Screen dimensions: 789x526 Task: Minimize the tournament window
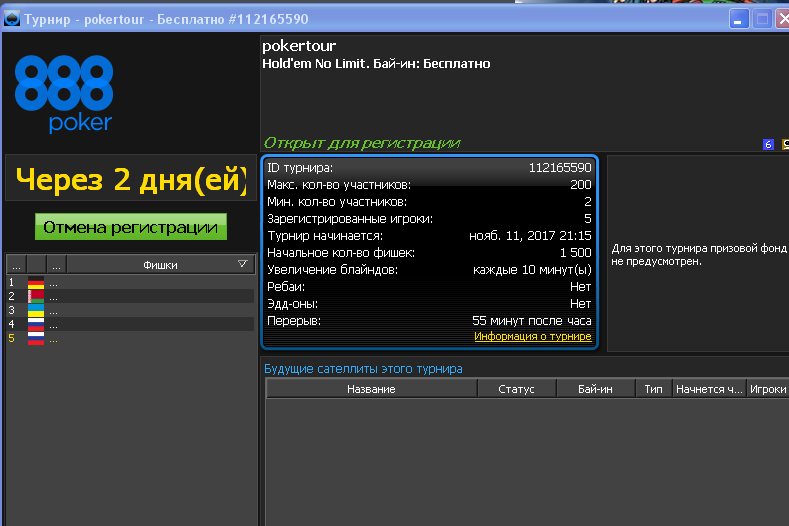point(739,20)
